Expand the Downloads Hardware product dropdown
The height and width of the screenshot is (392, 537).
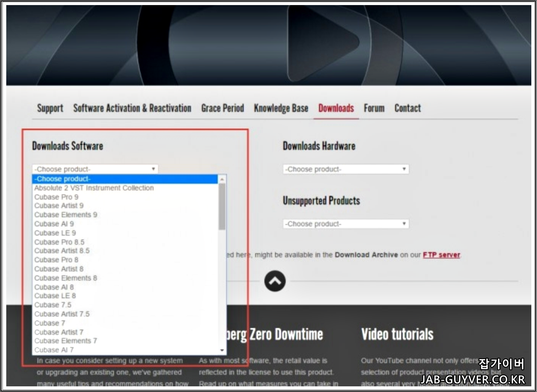(x=346, y=169)
